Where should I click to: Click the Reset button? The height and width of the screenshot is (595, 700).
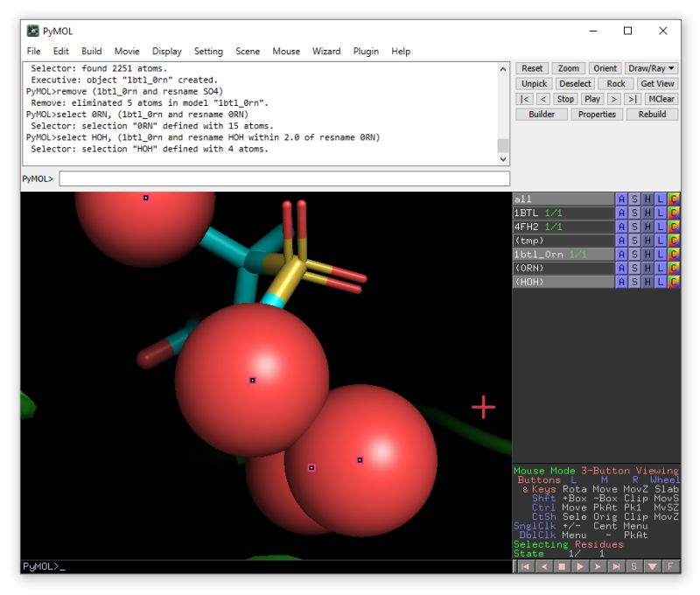(532, 68)
